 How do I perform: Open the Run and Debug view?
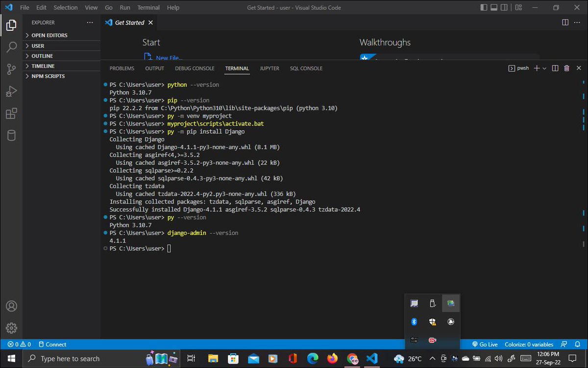[11, 91]
